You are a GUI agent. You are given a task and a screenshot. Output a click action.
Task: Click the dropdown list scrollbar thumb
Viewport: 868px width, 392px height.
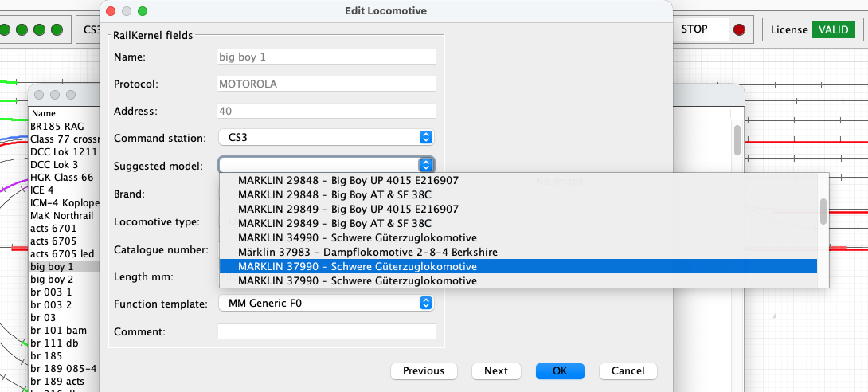pos(823,211)
